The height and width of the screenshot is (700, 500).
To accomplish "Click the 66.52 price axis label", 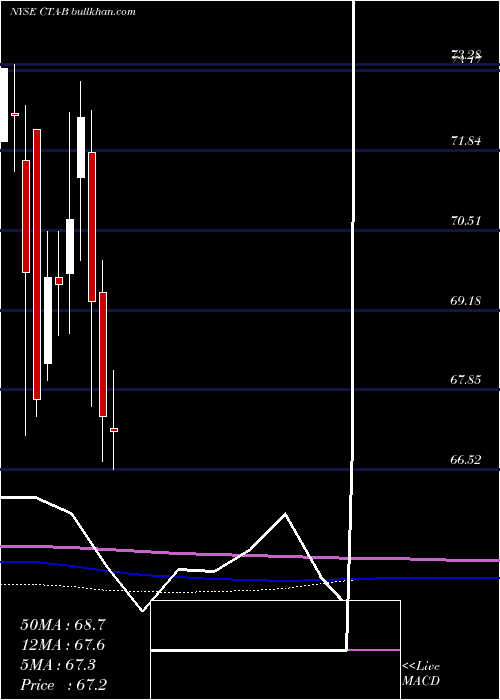I will click(x=466, y=460).
